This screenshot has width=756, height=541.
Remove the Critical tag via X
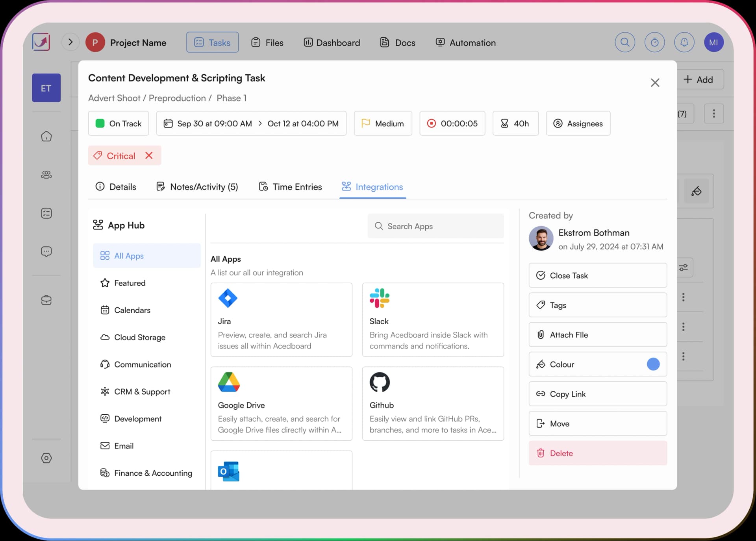coord(149,155)
